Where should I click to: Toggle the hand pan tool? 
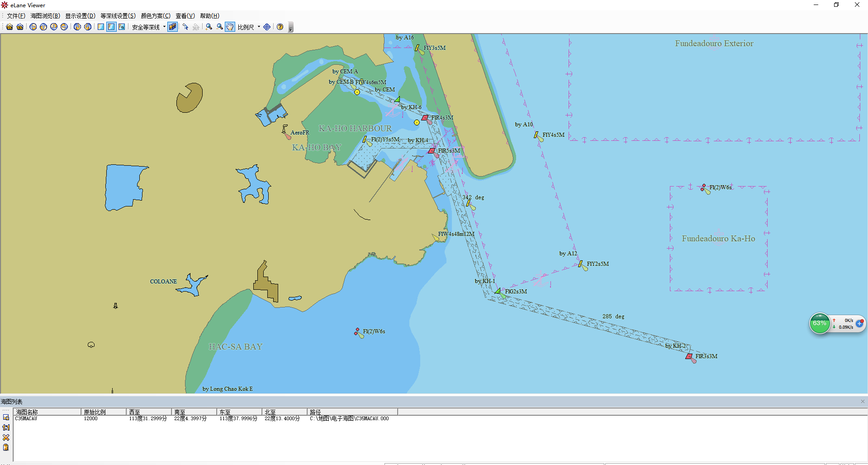click(230, 27)
